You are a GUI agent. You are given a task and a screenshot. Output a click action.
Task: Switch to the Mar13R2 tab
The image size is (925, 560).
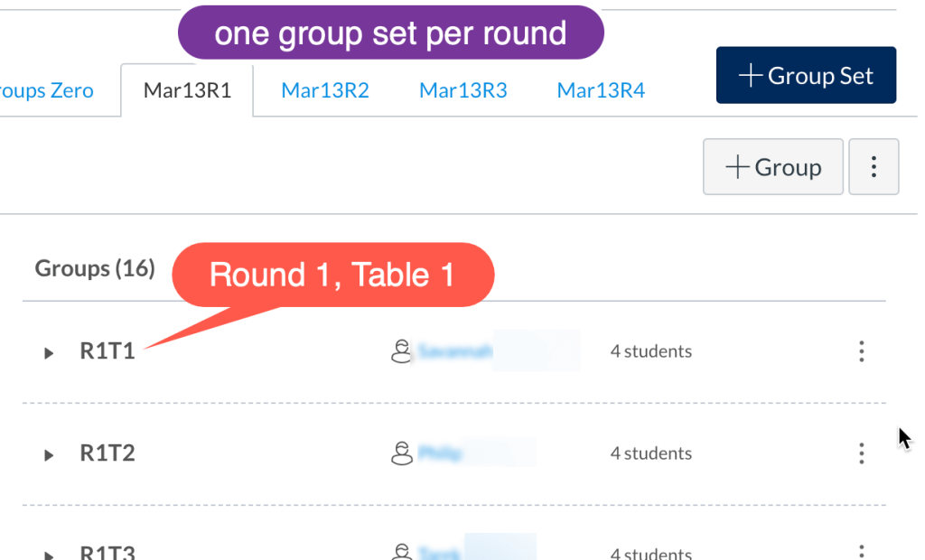[325, 90]
